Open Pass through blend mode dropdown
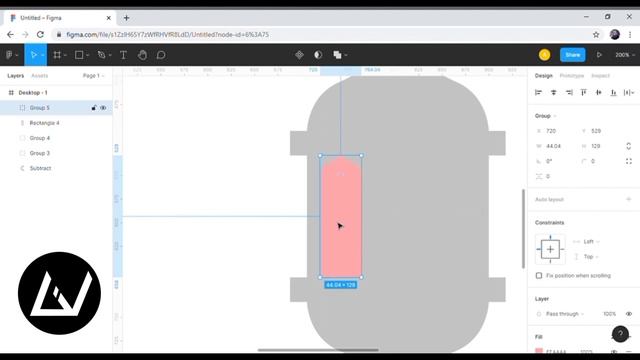This screenshot has height=360, width=640. 565,314
